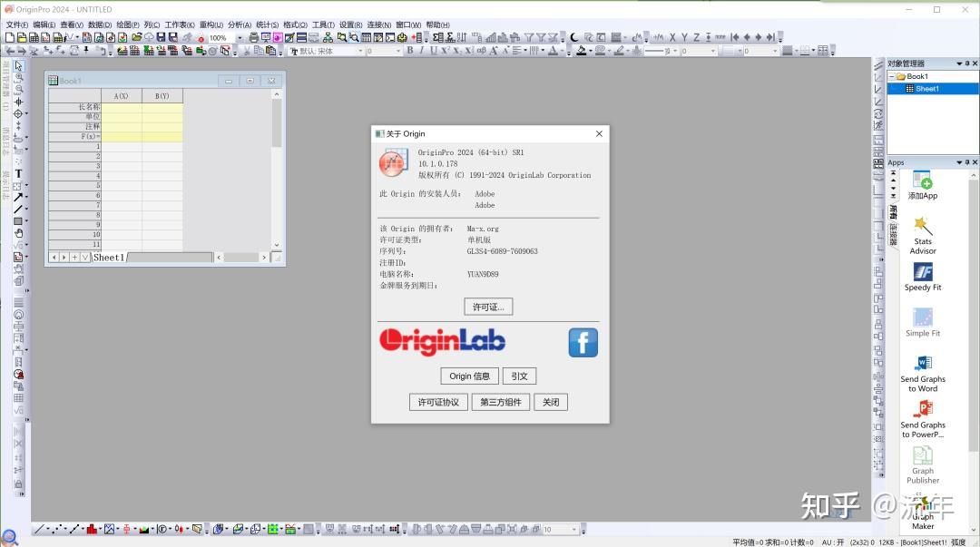Toggle bold text formatting

click(x=409, y=51)
